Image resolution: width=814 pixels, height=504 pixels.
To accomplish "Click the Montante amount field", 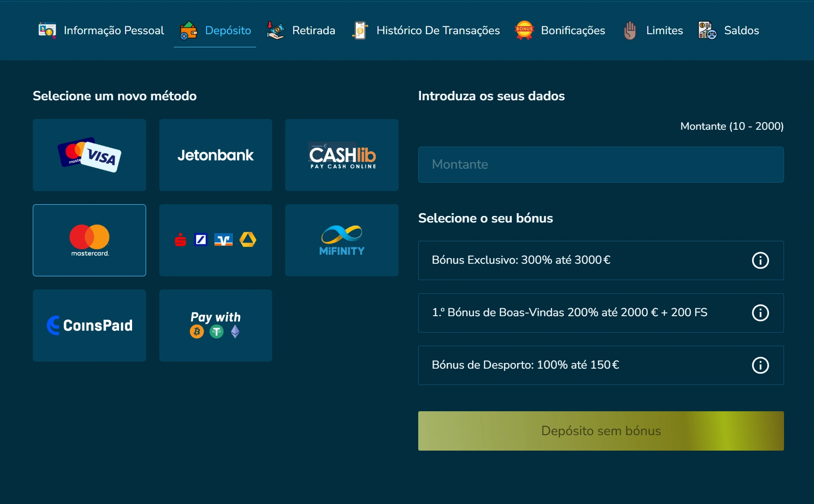I will tap(601, 164).
